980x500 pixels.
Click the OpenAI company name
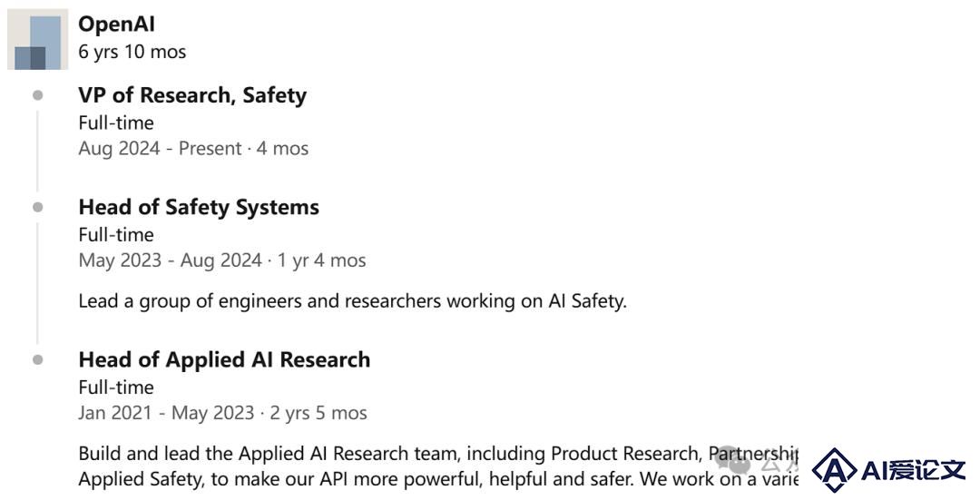coord(116,25)
